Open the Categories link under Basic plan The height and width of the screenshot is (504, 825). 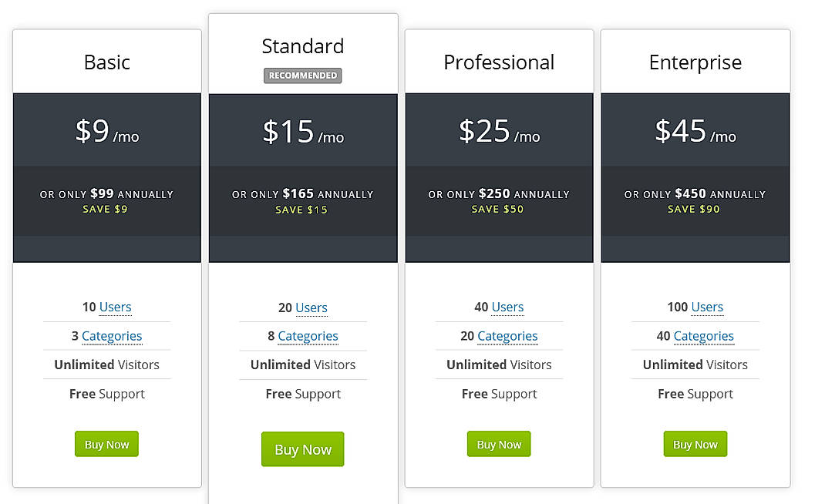112,336
